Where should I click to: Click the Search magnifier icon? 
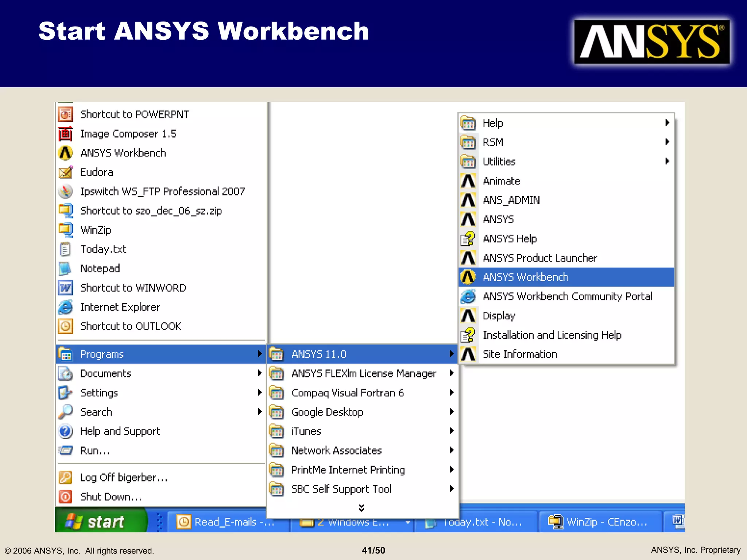(66, 412)
